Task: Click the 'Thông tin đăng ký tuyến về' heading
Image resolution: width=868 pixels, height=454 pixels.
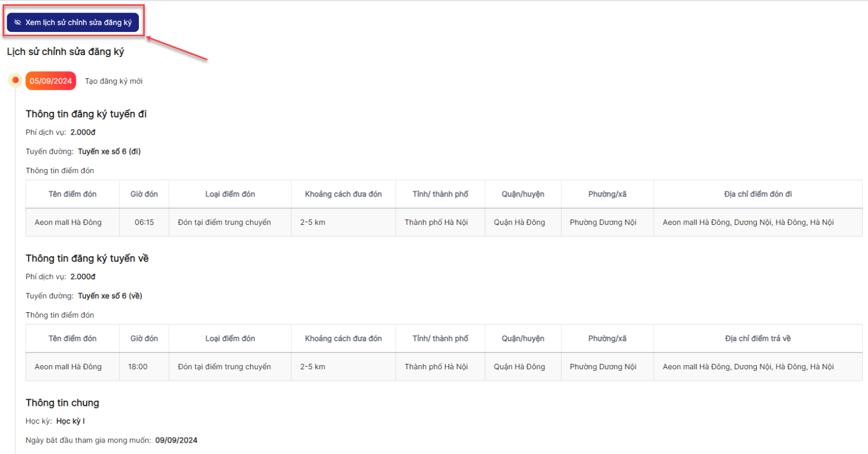Action: point(87,258)
